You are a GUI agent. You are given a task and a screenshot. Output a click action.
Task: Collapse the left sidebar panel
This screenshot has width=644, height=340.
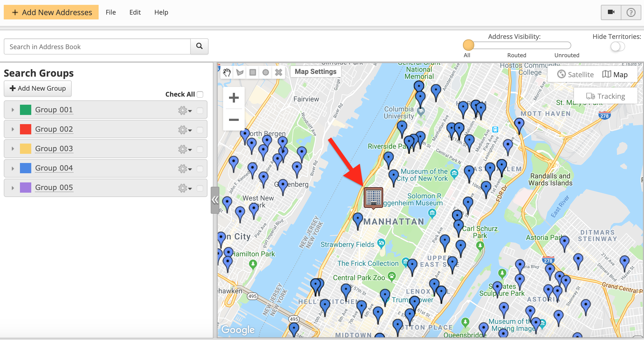[215, 200]
